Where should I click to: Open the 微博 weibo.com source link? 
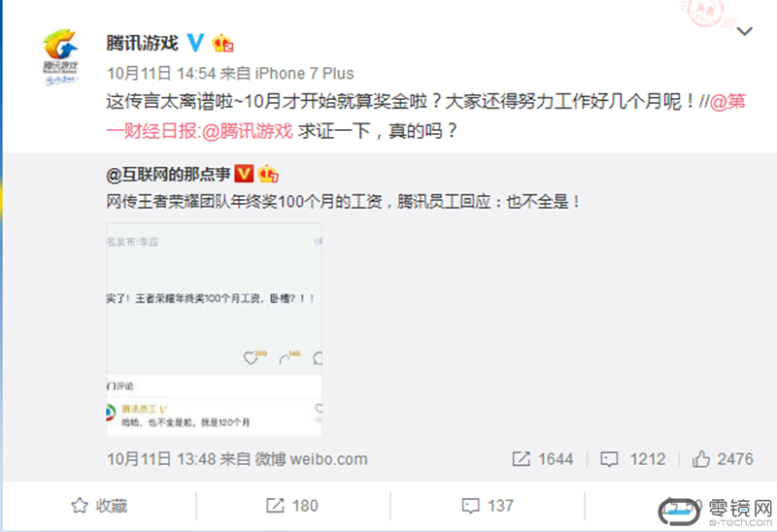pyautogui.click(x=311, y=459)
